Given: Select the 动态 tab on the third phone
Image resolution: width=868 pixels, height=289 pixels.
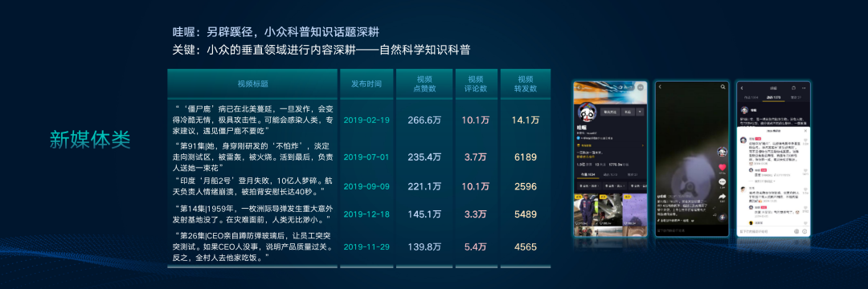Looking at the screenshot, I should pos(773,98).
